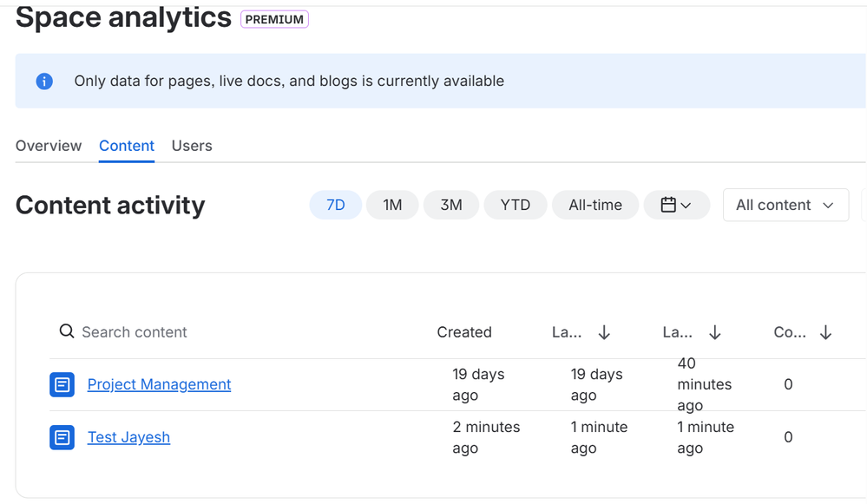
Task: Select the 7D time range
Action: (x=336, y=206)
